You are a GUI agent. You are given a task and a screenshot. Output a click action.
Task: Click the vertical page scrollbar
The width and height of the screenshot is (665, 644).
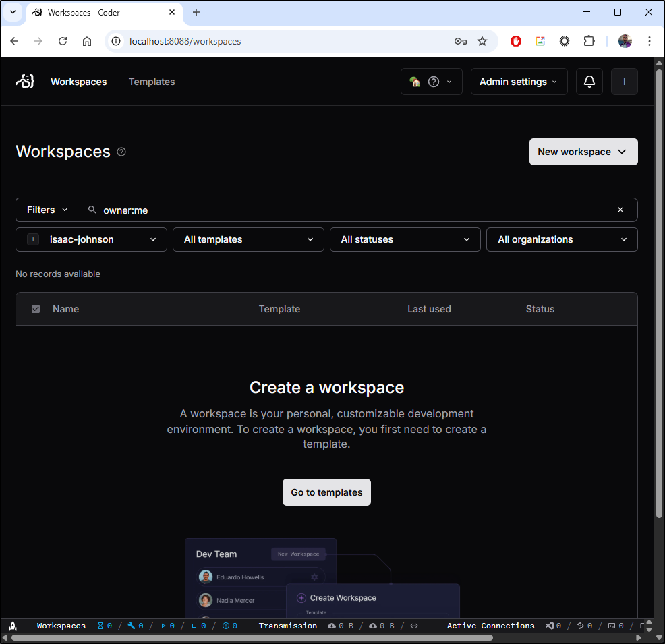pos(659,293)
